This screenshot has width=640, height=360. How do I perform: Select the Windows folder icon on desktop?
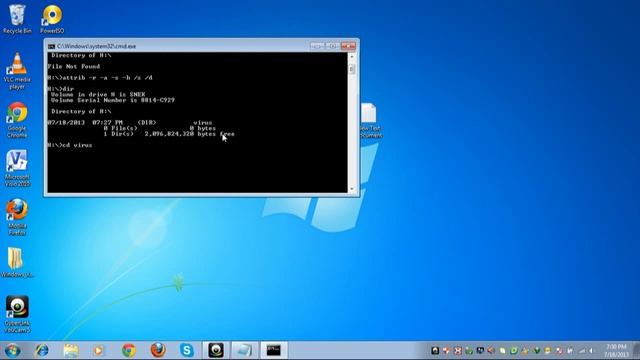tap(17, 262)
